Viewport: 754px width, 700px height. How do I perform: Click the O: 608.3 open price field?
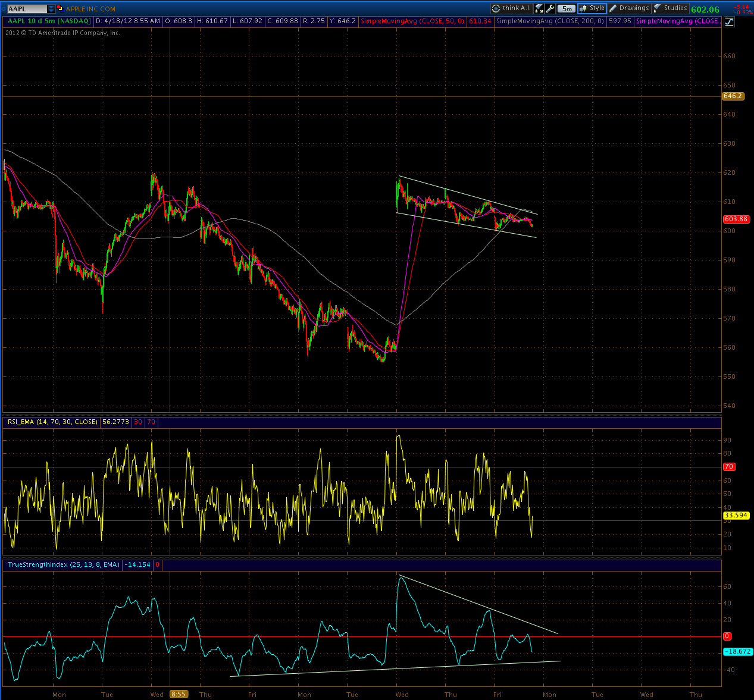click(x=179, y=21)
